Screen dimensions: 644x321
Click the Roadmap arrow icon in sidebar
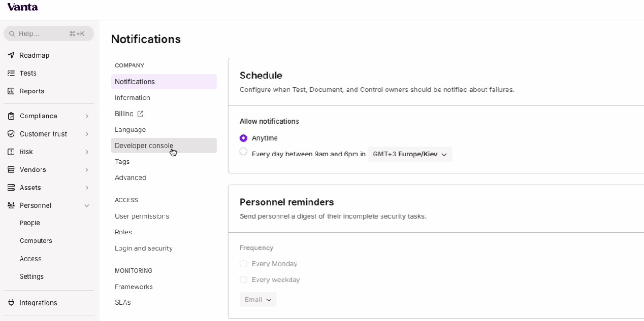tap(11, 55)
